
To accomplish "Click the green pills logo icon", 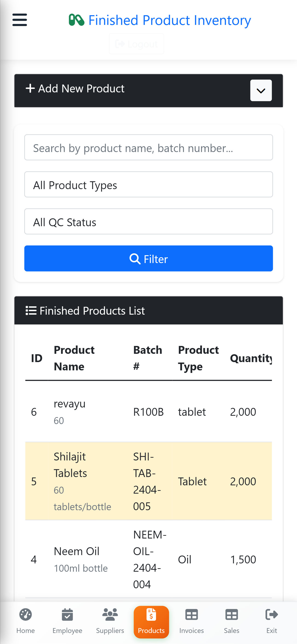I will (x=76, y=20).
